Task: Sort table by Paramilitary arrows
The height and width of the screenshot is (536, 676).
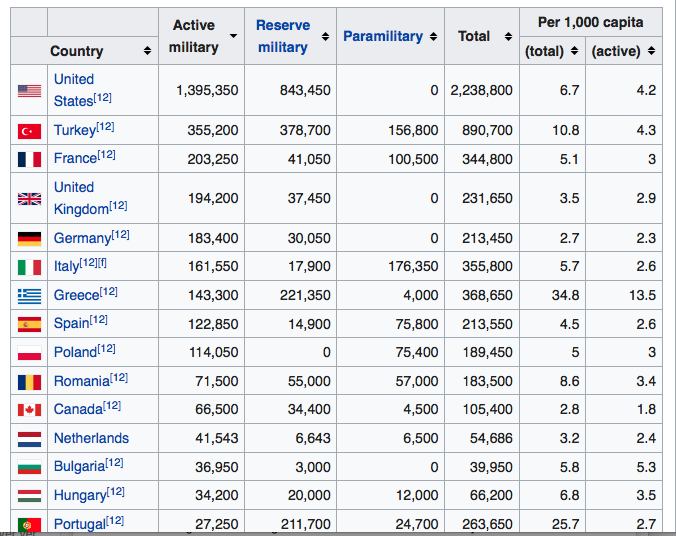Action: [x=433, y=36]
